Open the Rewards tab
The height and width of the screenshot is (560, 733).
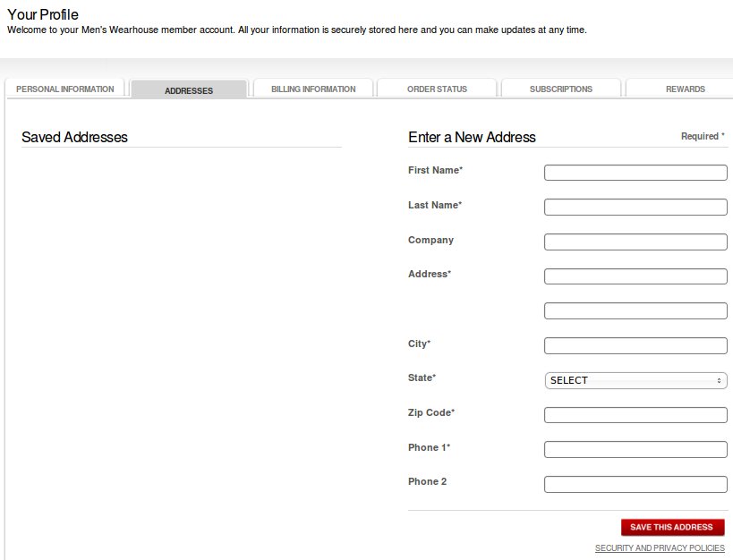coord(685,89)
